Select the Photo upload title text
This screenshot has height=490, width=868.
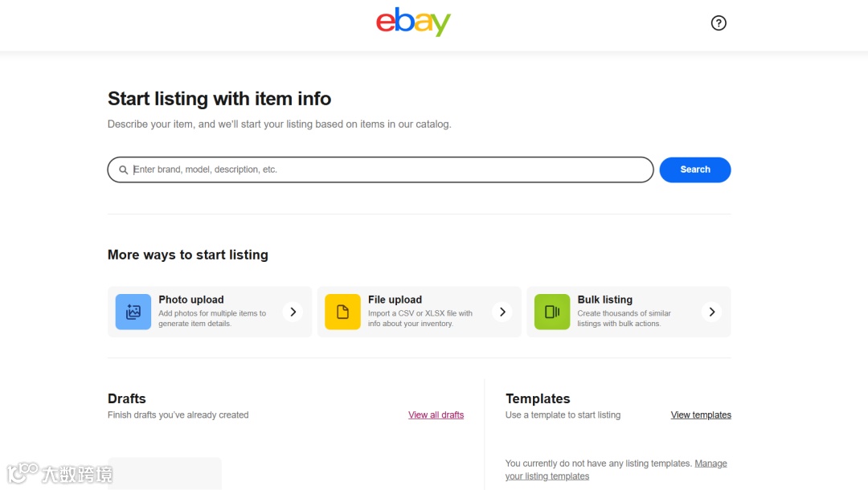191,300
